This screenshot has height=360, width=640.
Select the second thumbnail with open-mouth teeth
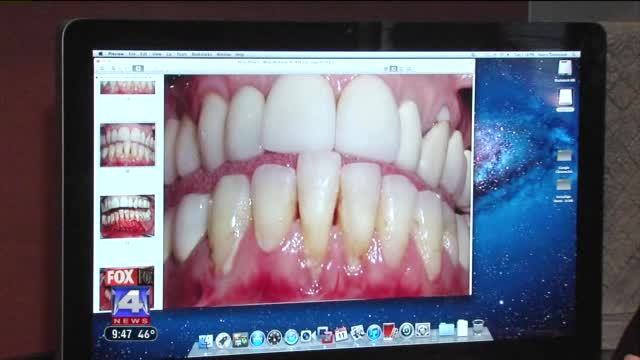pos(128,144)
